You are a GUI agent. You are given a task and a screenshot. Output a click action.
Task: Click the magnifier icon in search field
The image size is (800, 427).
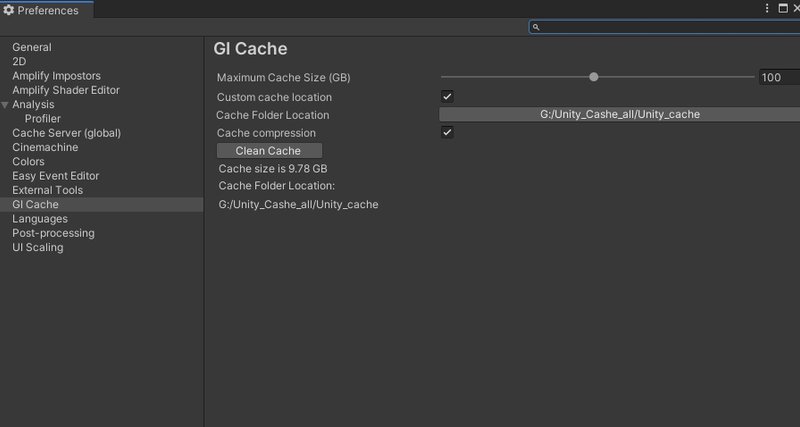pos(536,28)
